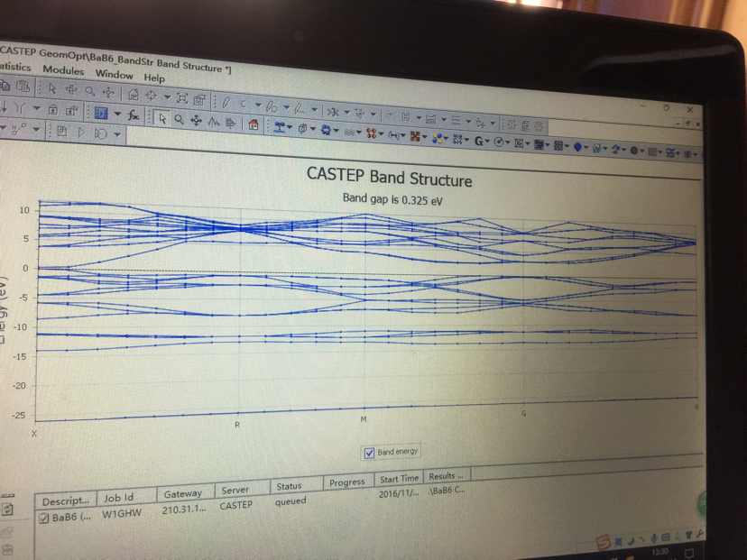Viewport: 747px width, 560px height.
Task: Click the 210.31.1... gateway cell
Action: click(x=184, y=509)
